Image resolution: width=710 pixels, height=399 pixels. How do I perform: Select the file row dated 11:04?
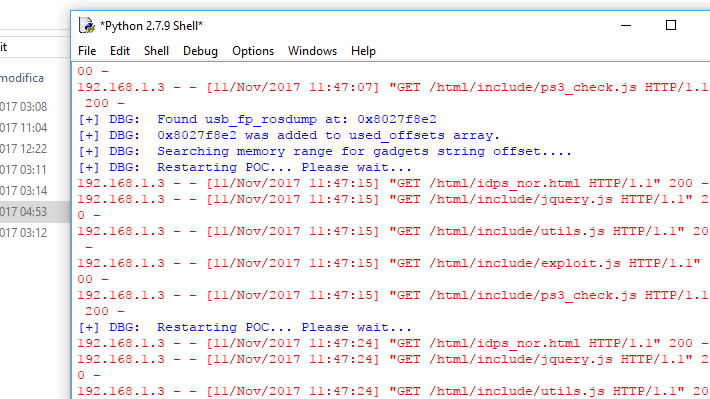tap(35, 128)
